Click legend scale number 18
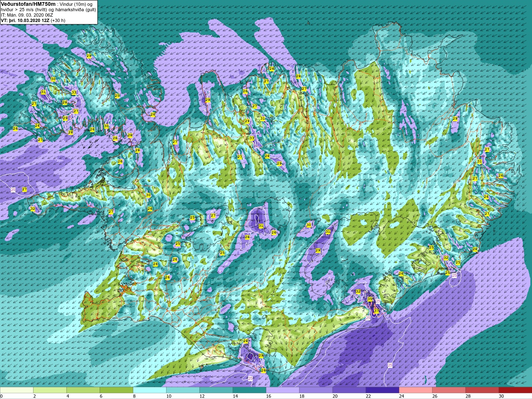The height and width of the screenshot is (399, 532). 302,396
